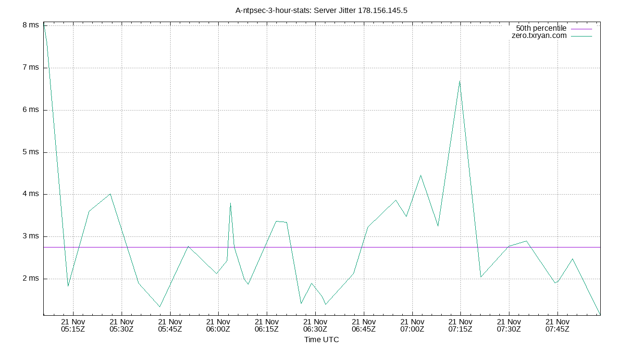This screenshot has width=644, height=346.
Task: Click the '21 Nov 05:30Z' x-axis label
Action: [122, 325]
